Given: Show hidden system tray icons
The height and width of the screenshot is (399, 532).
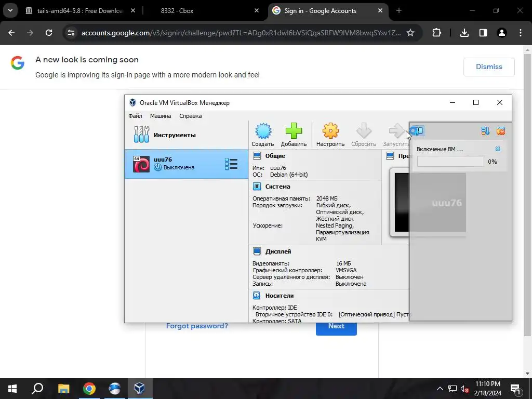Looking at the screenshot, I should click(440, 389).
